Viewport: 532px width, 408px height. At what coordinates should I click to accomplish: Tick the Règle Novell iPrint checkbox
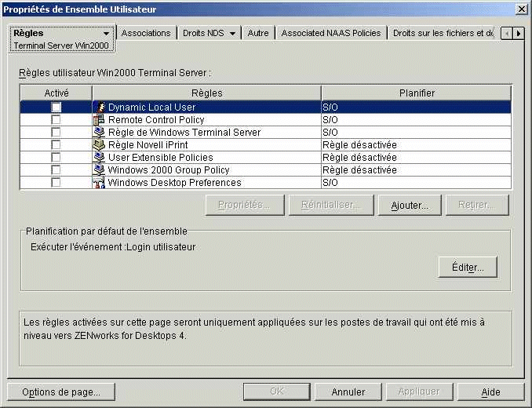pos(56,145)
